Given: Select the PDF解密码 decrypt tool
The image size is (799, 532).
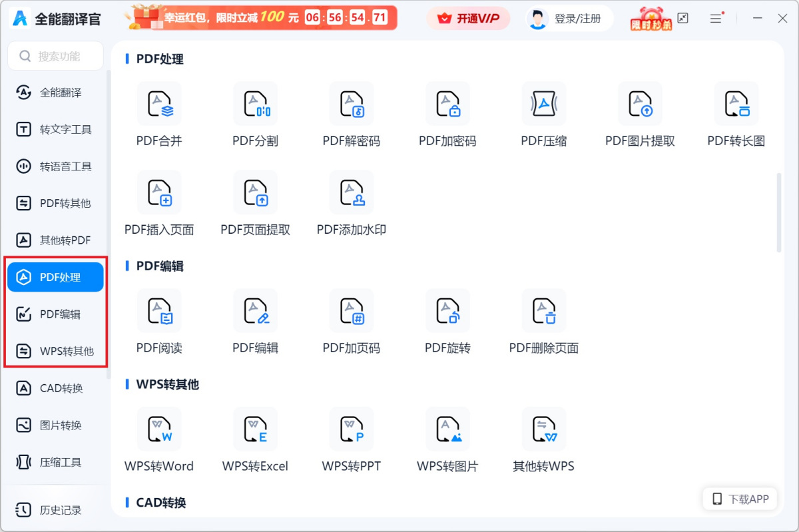Looking at the screenshot, I should (x=351, y=113).
